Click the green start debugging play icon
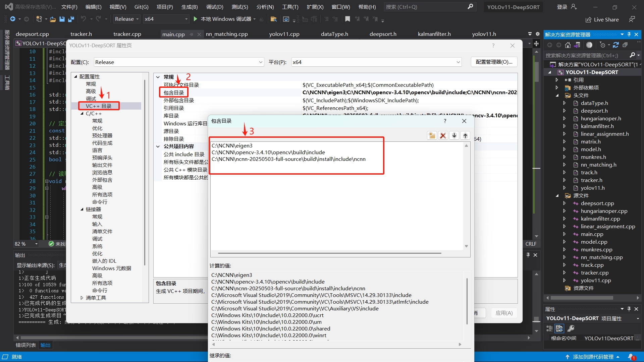 (196, 19)
